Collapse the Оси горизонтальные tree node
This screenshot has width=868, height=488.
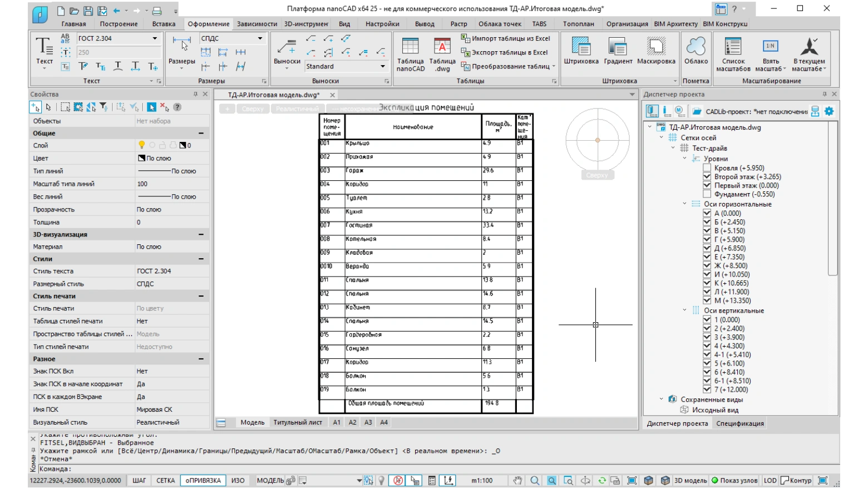[x=684, y=204]
